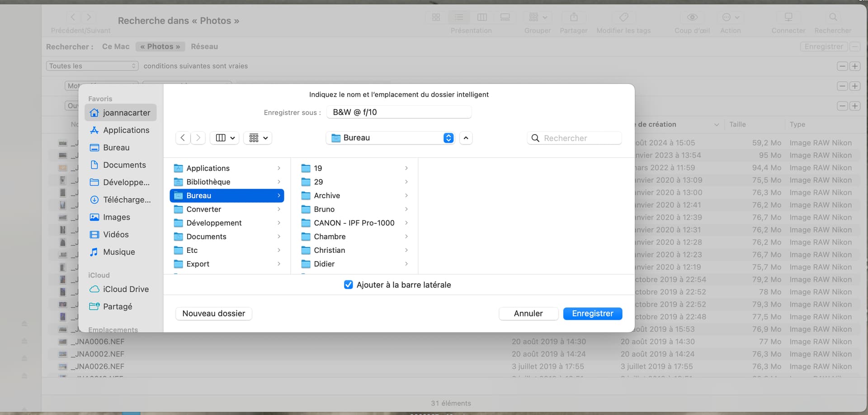Collapse the dialog with the chevron button
The width and height of the screenshot is (868, 415).
click(x=466, y=138)
